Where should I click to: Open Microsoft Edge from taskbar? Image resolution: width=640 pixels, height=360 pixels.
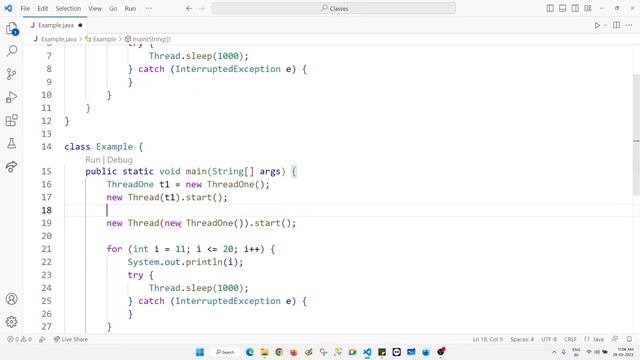tap(250, 352)
